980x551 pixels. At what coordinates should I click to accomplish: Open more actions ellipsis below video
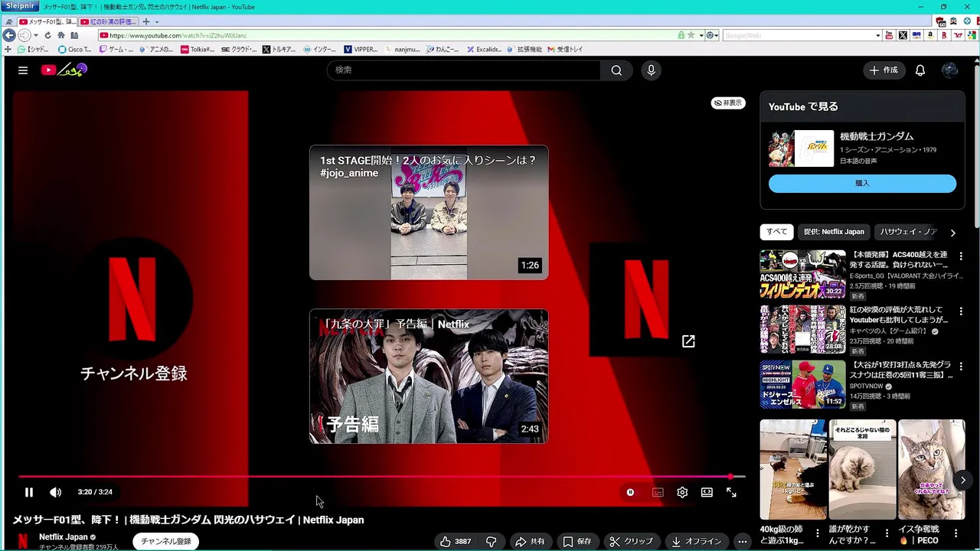click(x=742, y=541)
